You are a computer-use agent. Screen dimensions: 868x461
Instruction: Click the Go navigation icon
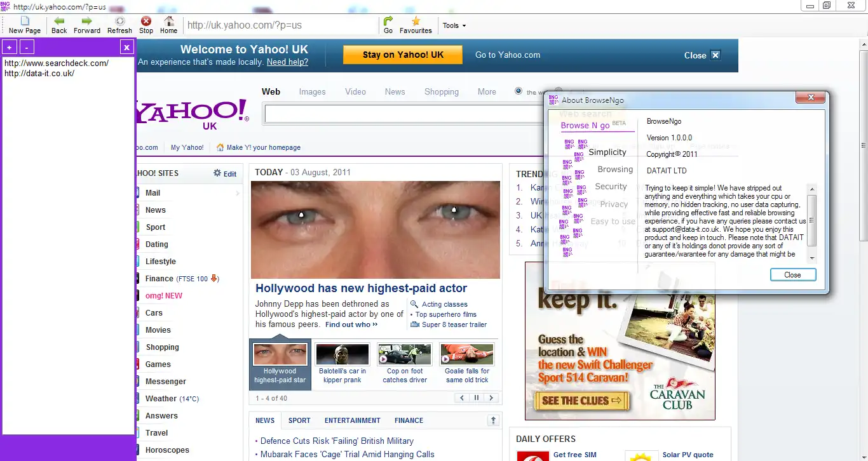(x=388, y=25)
